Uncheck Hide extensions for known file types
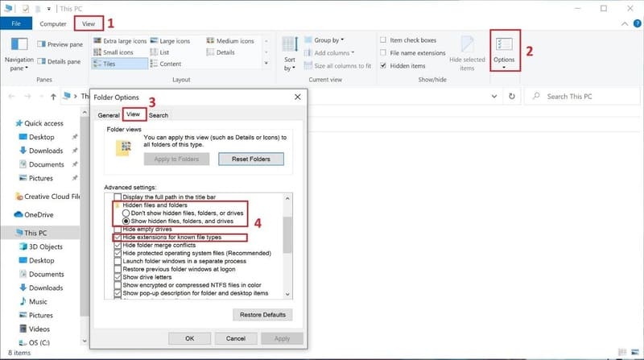 click(x=118, y=238)
